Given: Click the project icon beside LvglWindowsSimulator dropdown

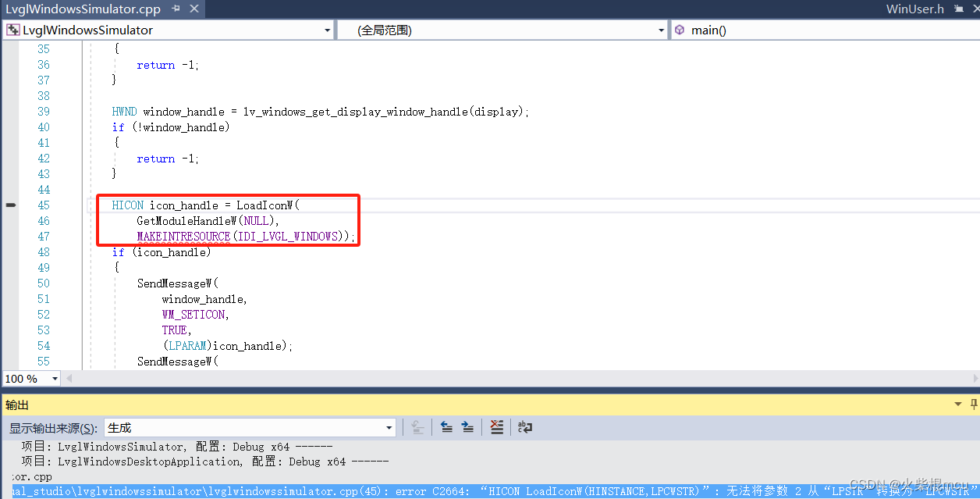Looking at the screenshot, I should pos(12,30).
